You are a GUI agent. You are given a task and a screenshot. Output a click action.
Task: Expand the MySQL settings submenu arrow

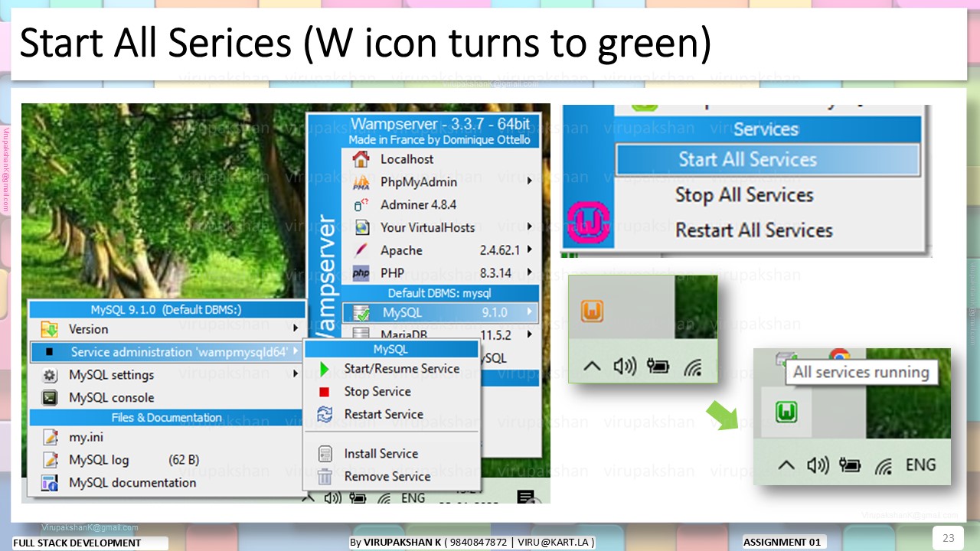pyautogui.click(x=296, y=375)
